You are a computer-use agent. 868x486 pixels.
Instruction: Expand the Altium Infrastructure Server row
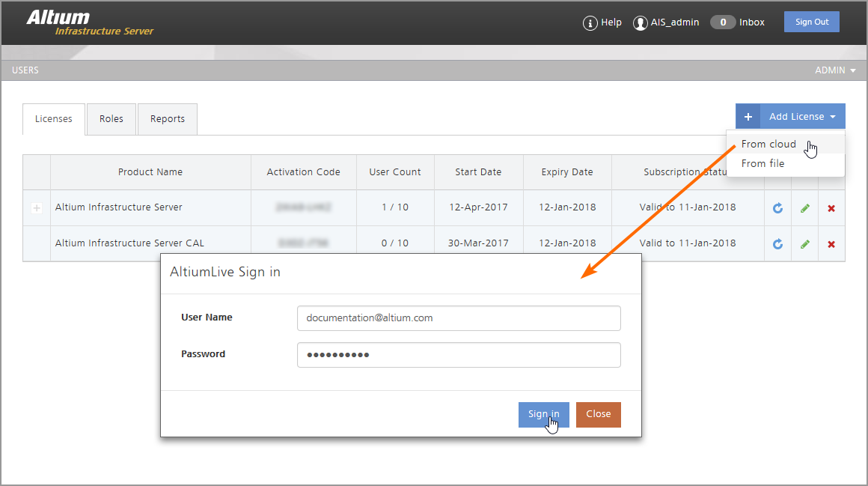click(37, 208)
